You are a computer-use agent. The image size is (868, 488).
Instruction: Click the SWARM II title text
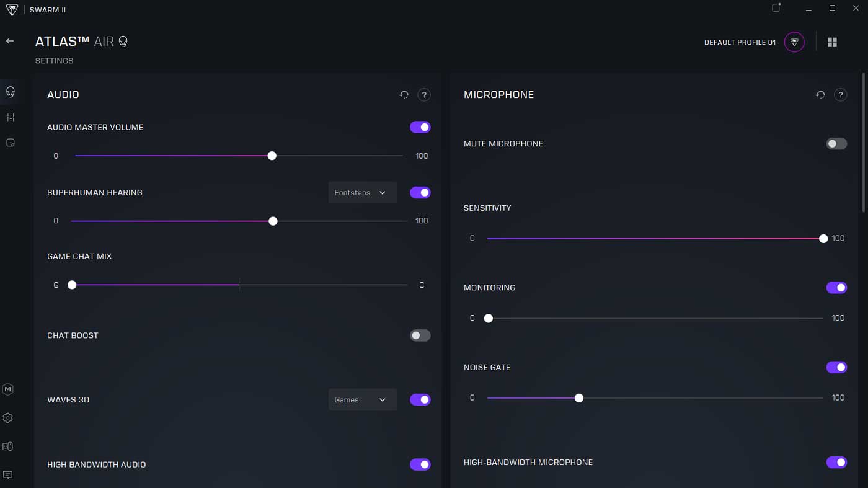point(48,10)
